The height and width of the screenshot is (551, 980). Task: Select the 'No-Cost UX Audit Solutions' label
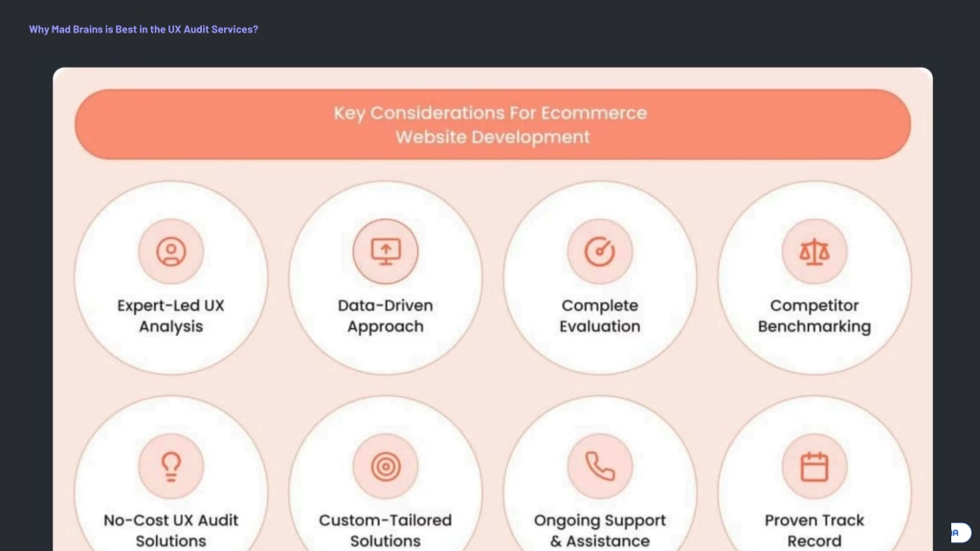pyautogui.click(x=170, y=530)
